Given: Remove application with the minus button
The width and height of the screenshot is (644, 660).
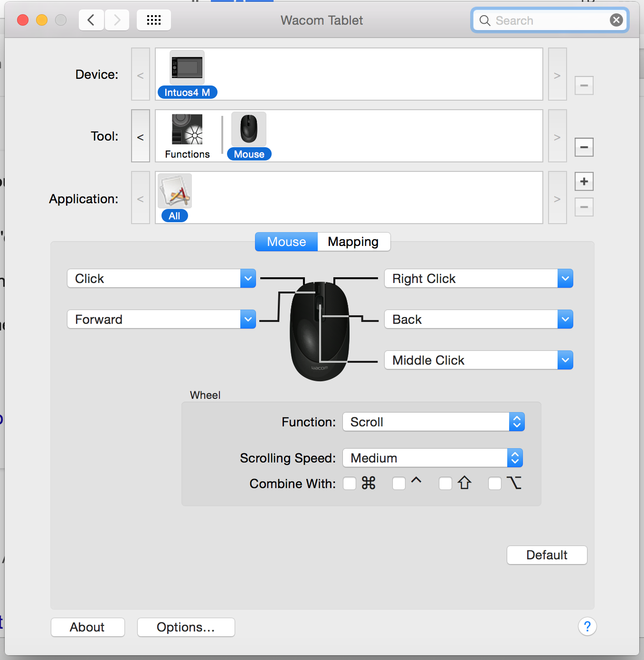Looking at the screenshot, I should [584, 207].
